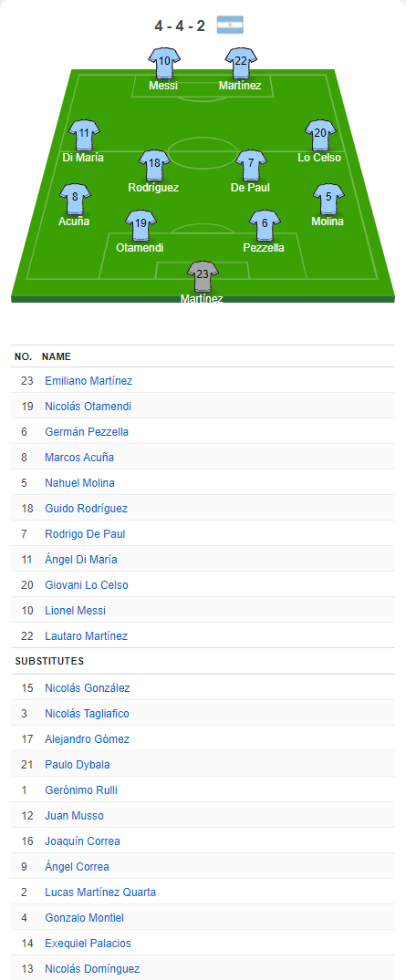406x980 pixels.
Task: Open Nicolás Otamendi's player page
Action: tap(88, 407)
